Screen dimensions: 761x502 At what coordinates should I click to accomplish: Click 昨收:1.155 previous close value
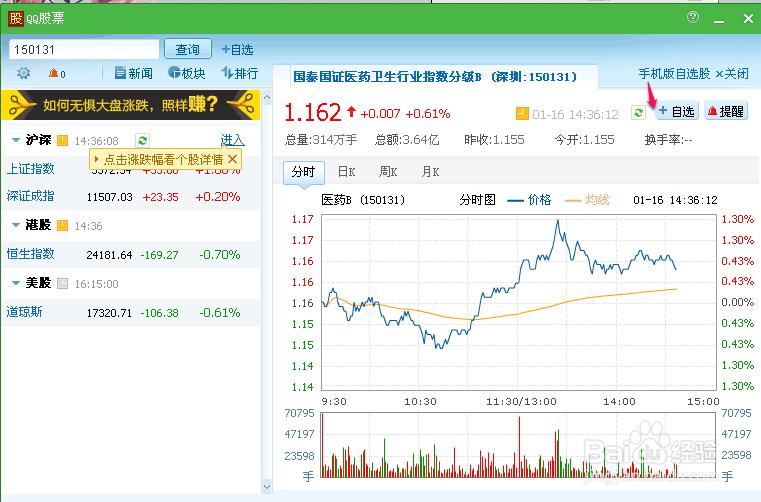pyautogui.click(x=494, y=140)
